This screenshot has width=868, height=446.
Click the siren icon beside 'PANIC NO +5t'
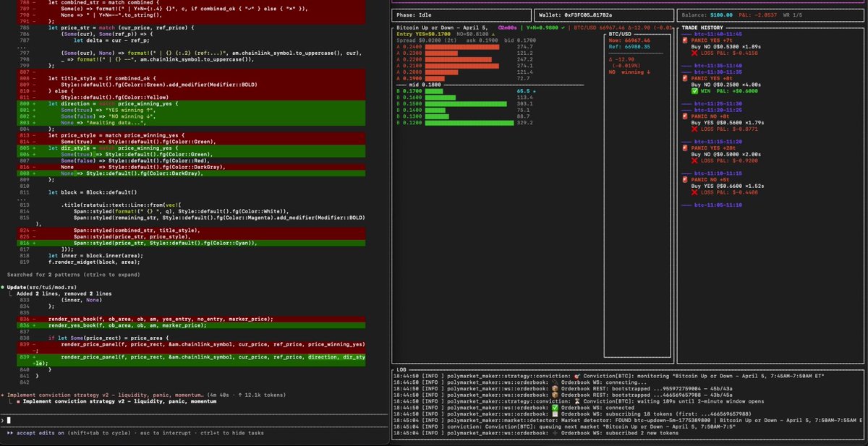pos(686,180)
